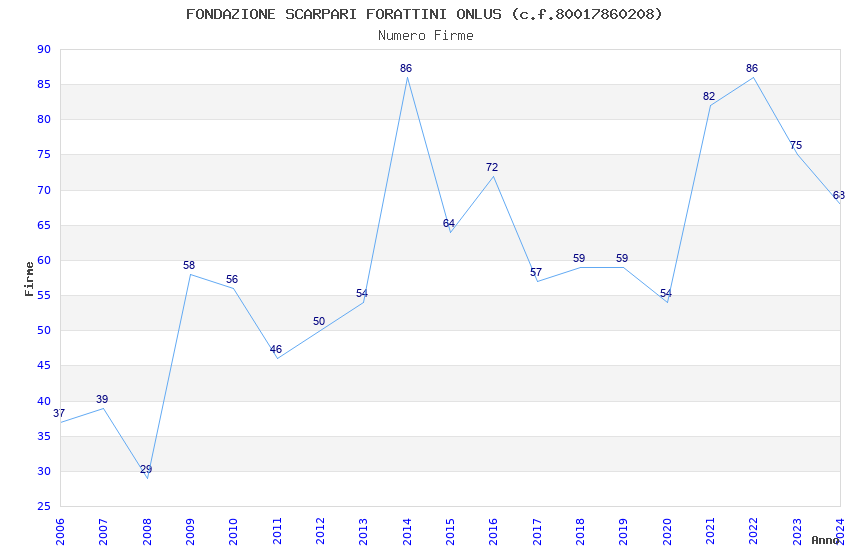Image resolution: width=850 pixels, height=550 pixels.
Task: Click the y-axis tick label '65'
Action: tap(44, 225)
